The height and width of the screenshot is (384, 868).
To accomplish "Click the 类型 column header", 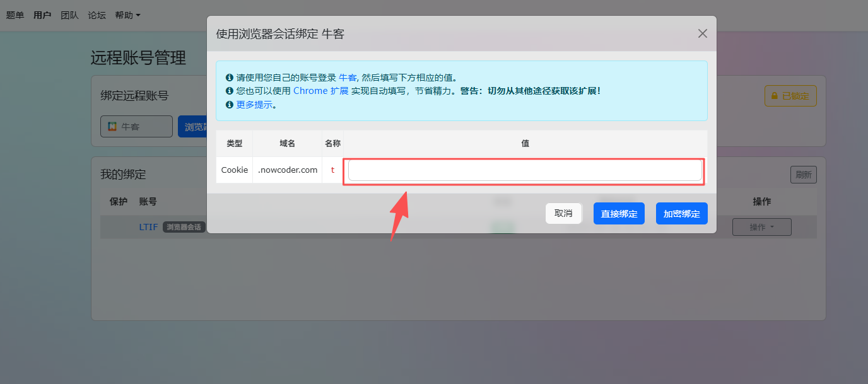I will 235,144.
